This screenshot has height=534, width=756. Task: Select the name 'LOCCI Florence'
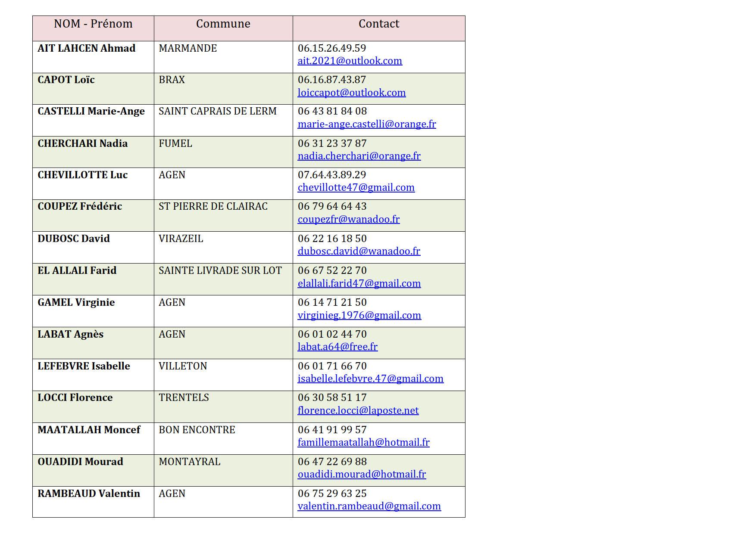coord(75,397)
